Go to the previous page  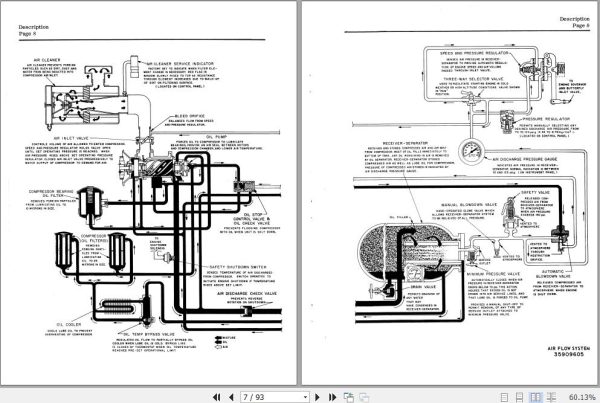[231, 397]
